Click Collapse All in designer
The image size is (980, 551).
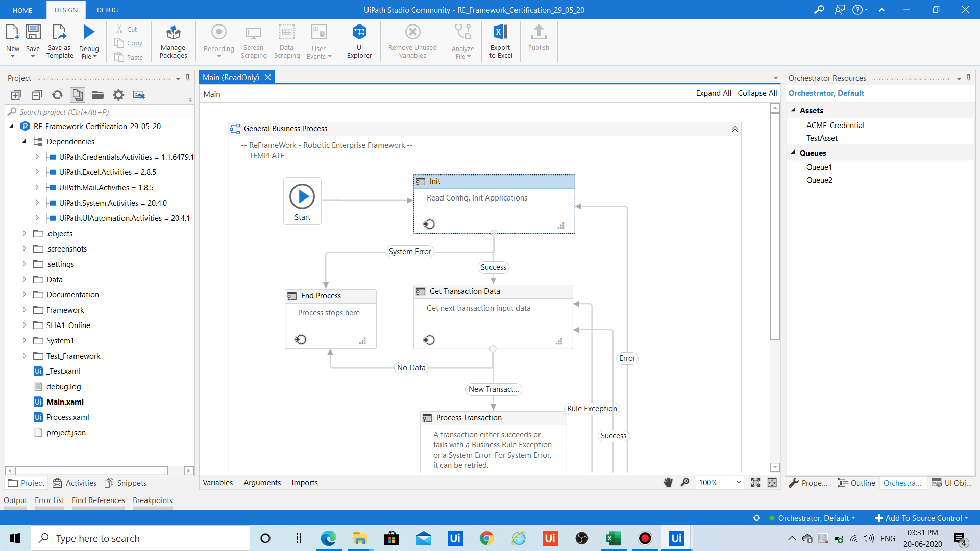click(x=757, y=93)
